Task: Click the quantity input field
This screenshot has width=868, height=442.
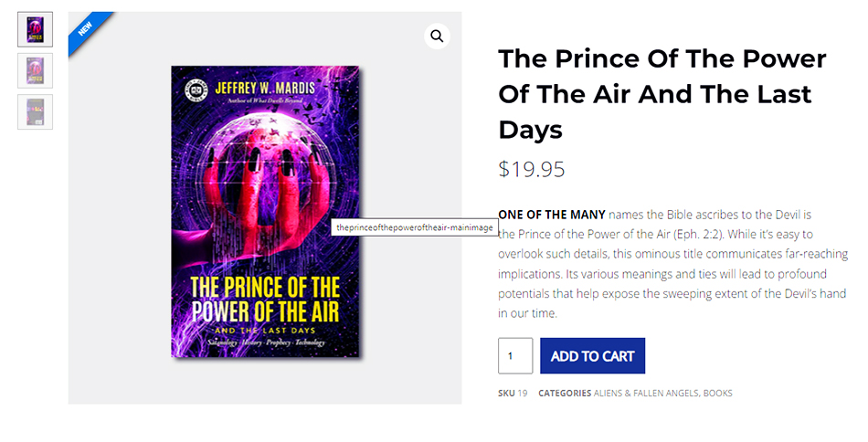Action: coord(514,356)
